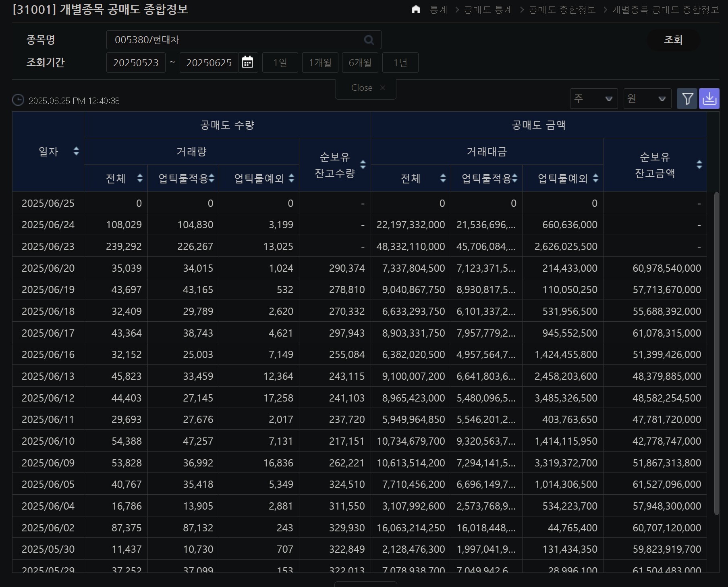The width and height of the screenshot is (728, 587).
Task: Sort the table by 일자 column
Action: pyautogui.click(x=76, y=152)
